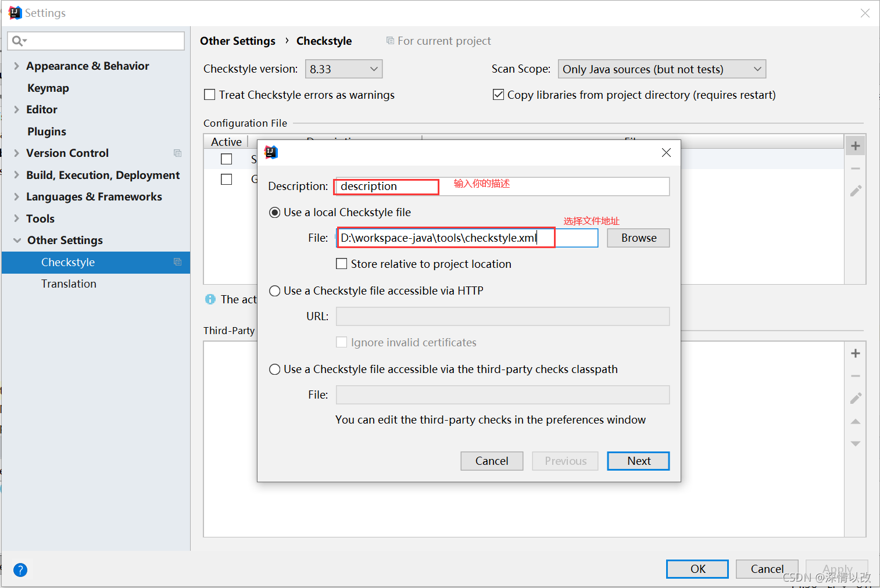Screen dimensions: 880x588
Task: Remove selected configuration file with minus icon
Action: (855, 168)
